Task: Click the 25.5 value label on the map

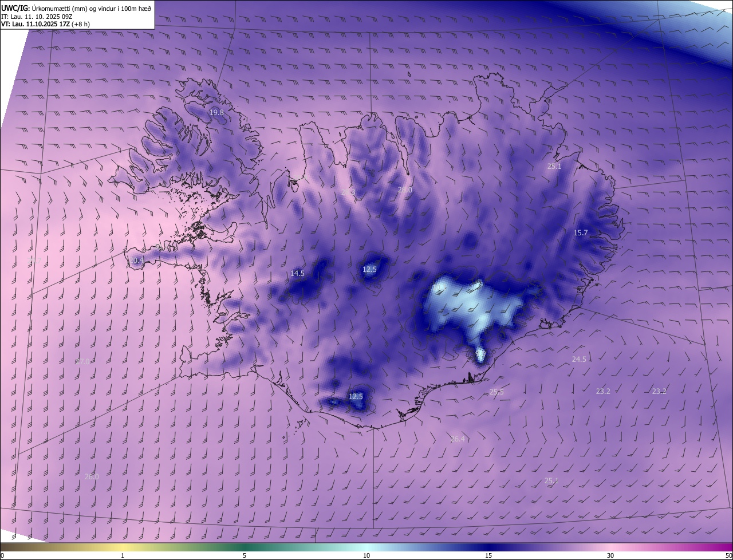Action: pyautogui.click(x=496, y=392)
